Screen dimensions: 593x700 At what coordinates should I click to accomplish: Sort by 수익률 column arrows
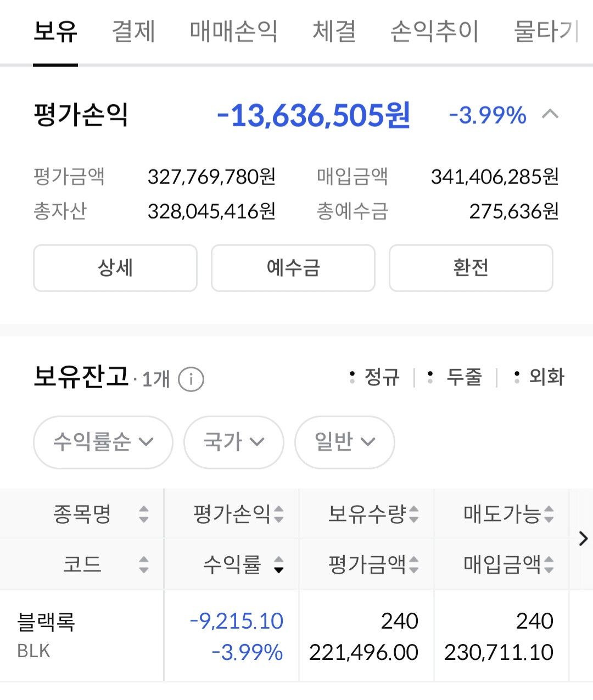(x=279, y=564)
